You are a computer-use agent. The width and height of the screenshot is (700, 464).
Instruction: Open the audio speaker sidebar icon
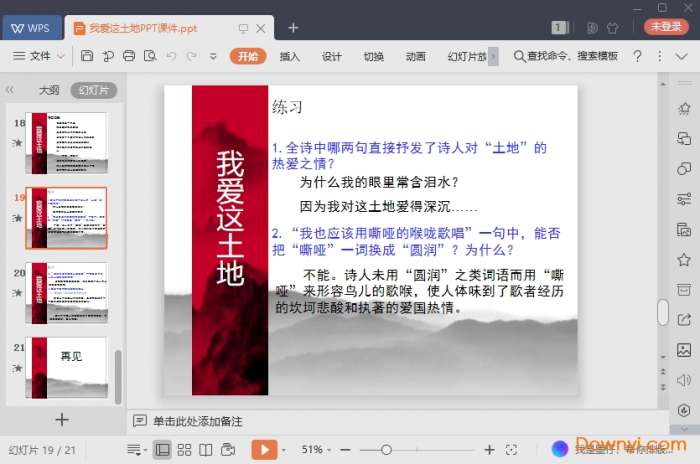pos(684,380)
